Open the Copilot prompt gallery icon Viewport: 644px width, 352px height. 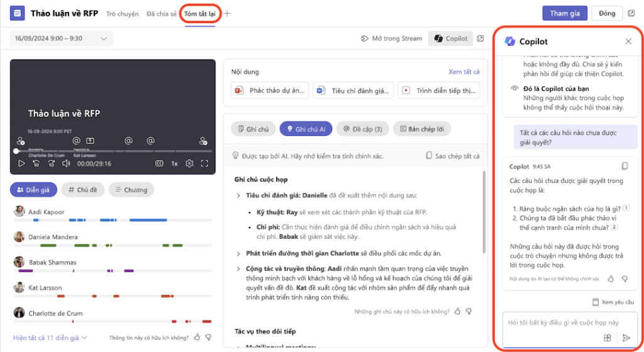coord(608,338)
